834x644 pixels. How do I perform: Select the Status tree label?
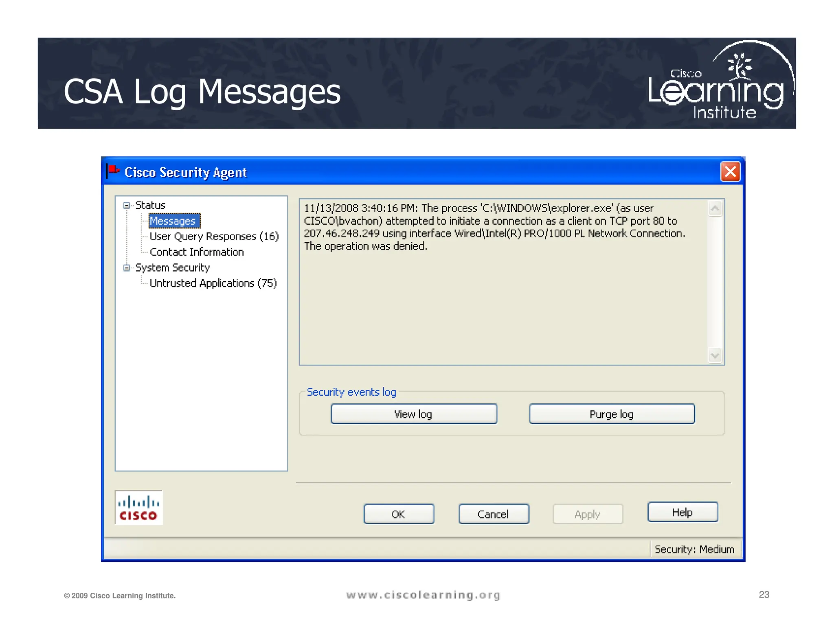tap(150, 205)
